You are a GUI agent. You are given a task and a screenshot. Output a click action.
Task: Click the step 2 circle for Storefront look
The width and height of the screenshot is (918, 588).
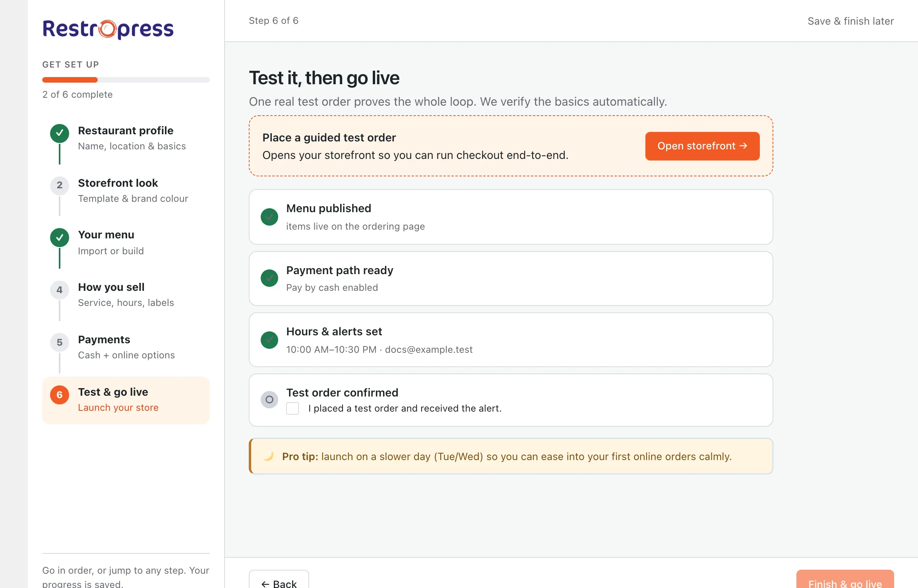tap(60, 185)
